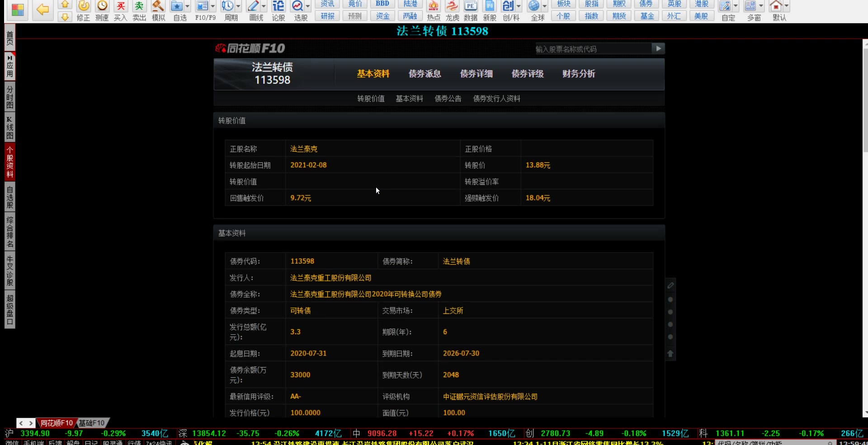
Task: Click the colorful squares home icon
Action: (18, 10)
